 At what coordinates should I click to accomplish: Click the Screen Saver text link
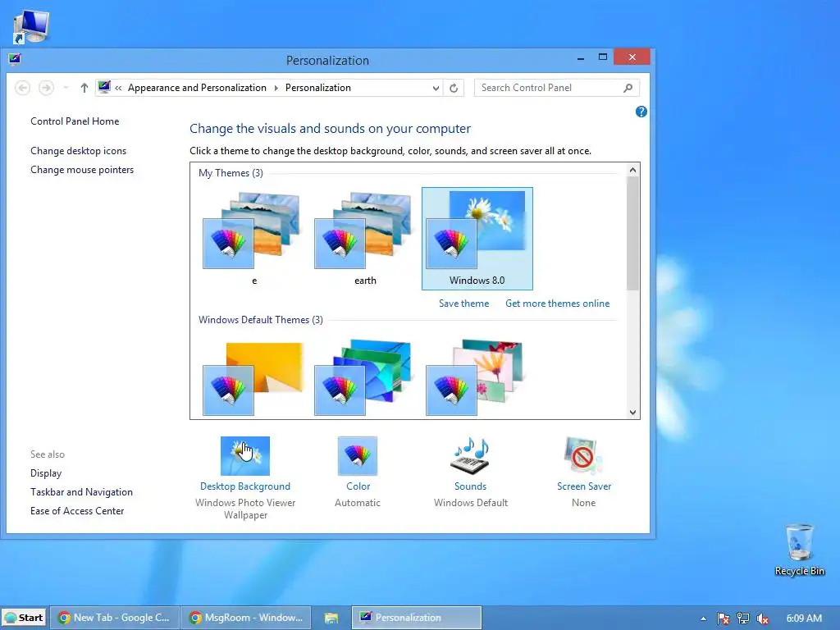click(x=583, y=486)
